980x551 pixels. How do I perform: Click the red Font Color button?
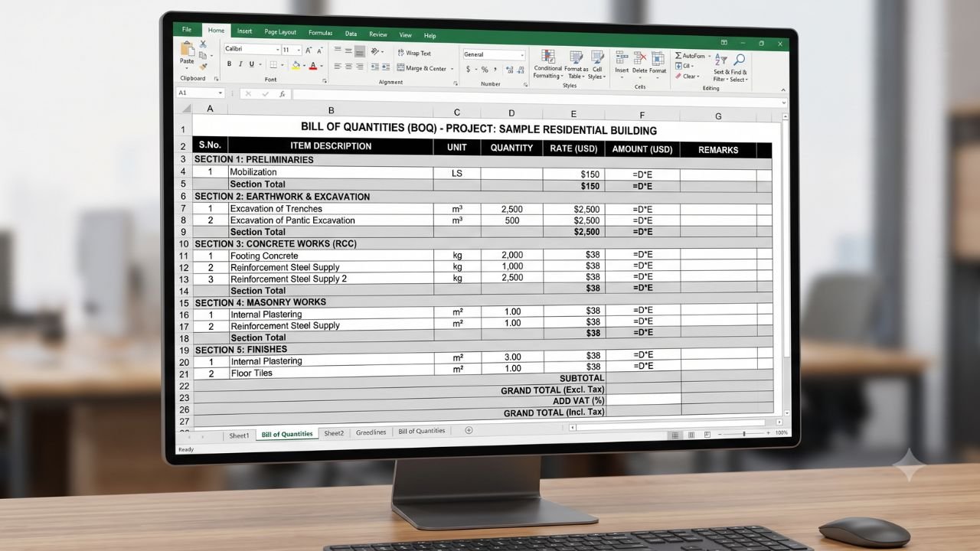[x=312, y=65]
